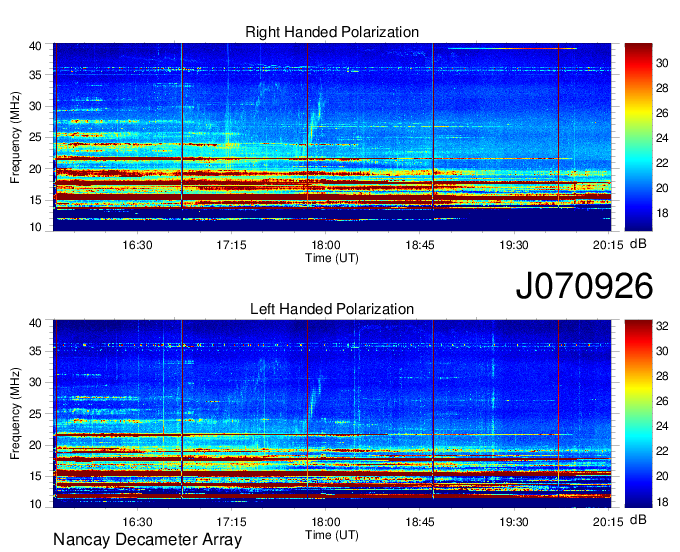Click 17:15 tick under Left Handed plot
This screenshot has height=552, width=680.
[x=232, y=522]
